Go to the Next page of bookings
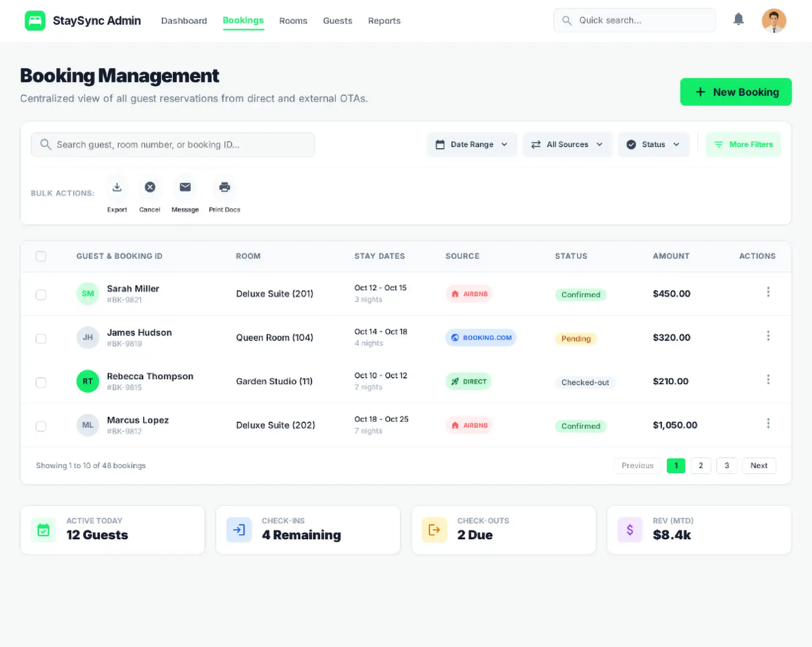Screen dimensions: 812x647 coord(759,466)
